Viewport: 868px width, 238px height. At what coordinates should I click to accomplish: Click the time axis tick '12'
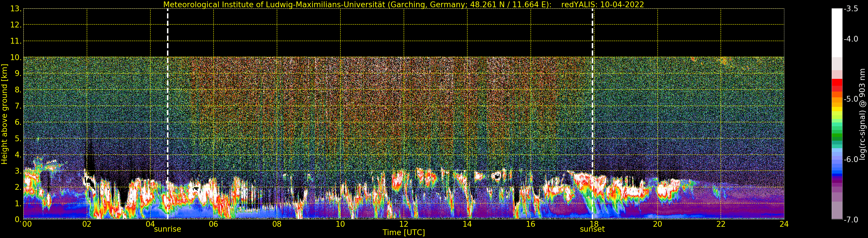coord(404,224)
